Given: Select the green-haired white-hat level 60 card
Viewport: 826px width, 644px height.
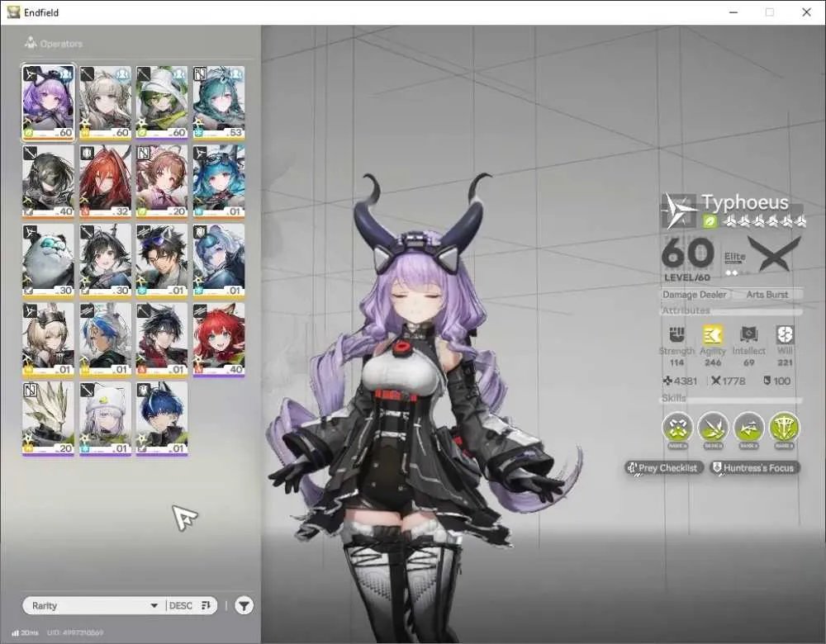Looking at the screenshot, I should [162, 103].
